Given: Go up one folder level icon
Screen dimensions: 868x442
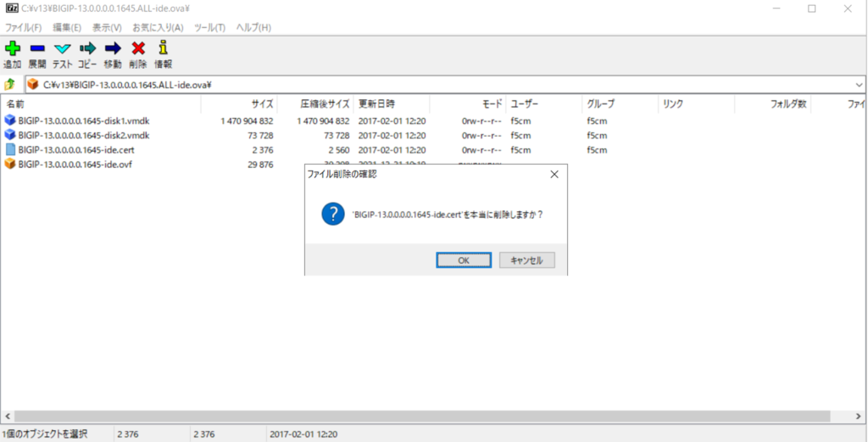Looking at the screenshot, I should pos(9,85).
